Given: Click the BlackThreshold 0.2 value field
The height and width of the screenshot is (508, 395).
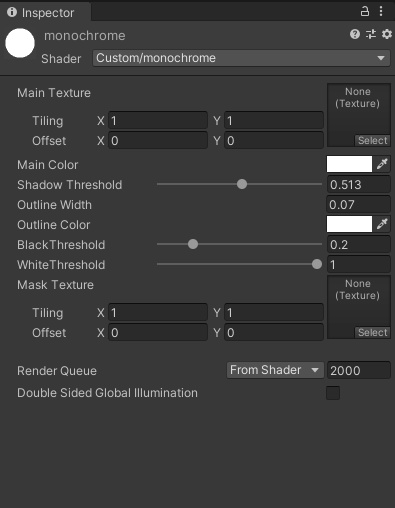Looking at the screenshot, I should [x=358, y=244].
